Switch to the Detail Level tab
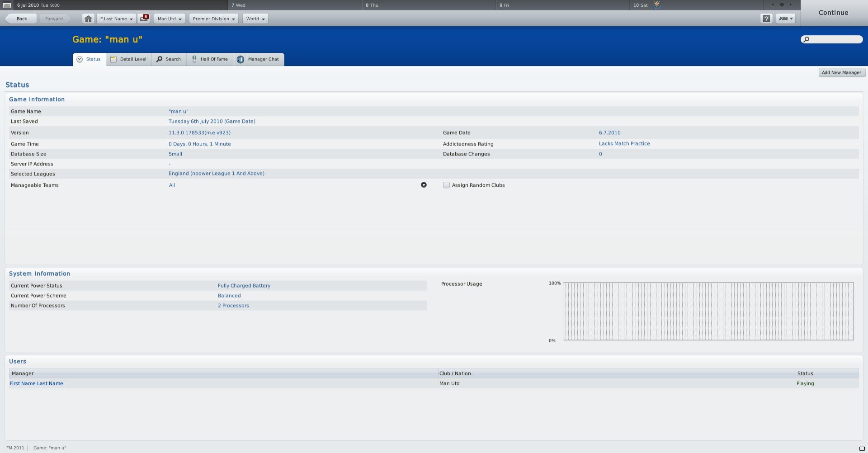The width and height of the screenshot is (868, 453). click(129, 59)
